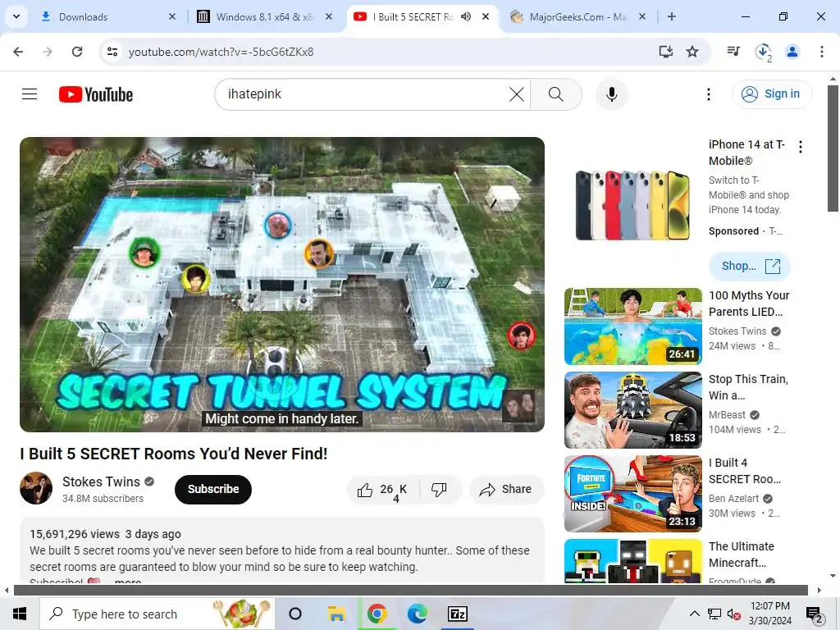The width and height of the screenshot is (840, 630).
Task: Open YouTube settings three-dot menu
Action: click(x=708, y=94)
